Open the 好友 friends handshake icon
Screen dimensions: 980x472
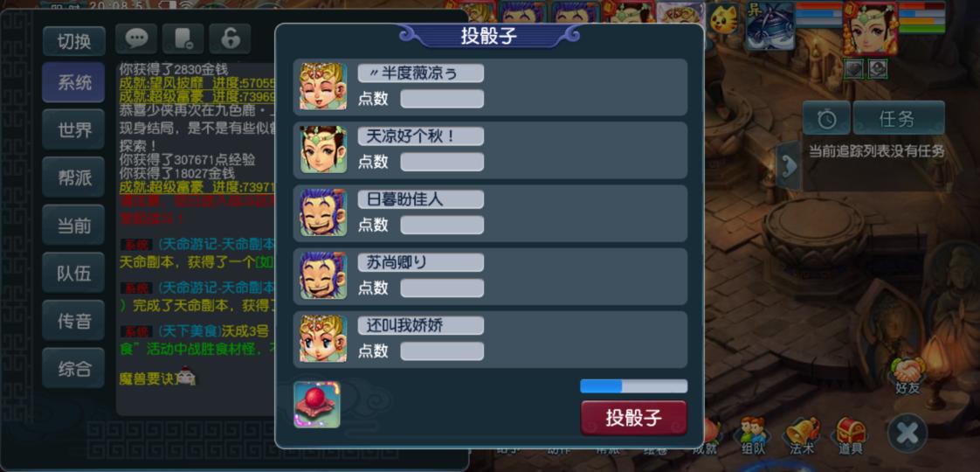908,375
